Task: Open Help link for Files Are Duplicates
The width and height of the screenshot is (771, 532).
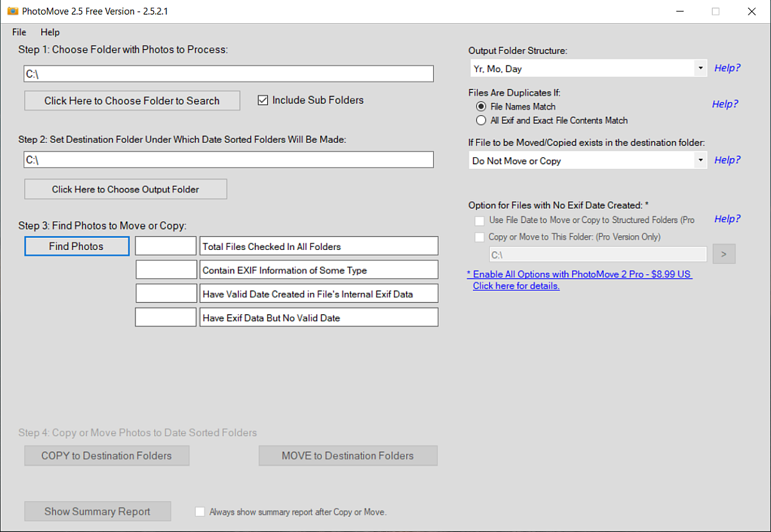Action: tap(725, 103)
